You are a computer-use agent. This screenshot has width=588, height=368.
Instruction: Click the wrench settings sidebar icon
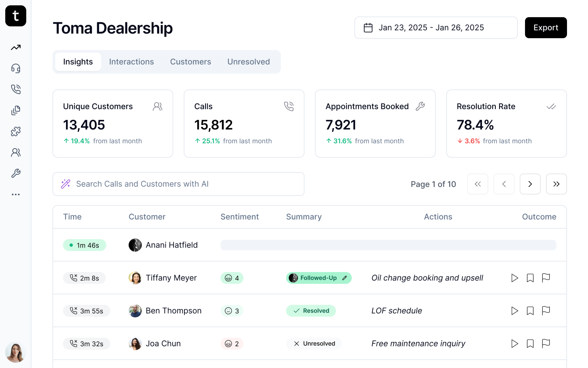16,173
